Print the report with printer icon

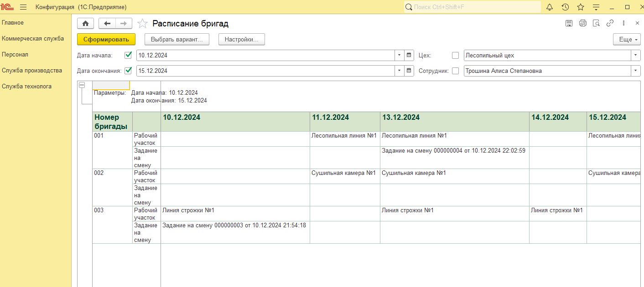tap(582, 23)
